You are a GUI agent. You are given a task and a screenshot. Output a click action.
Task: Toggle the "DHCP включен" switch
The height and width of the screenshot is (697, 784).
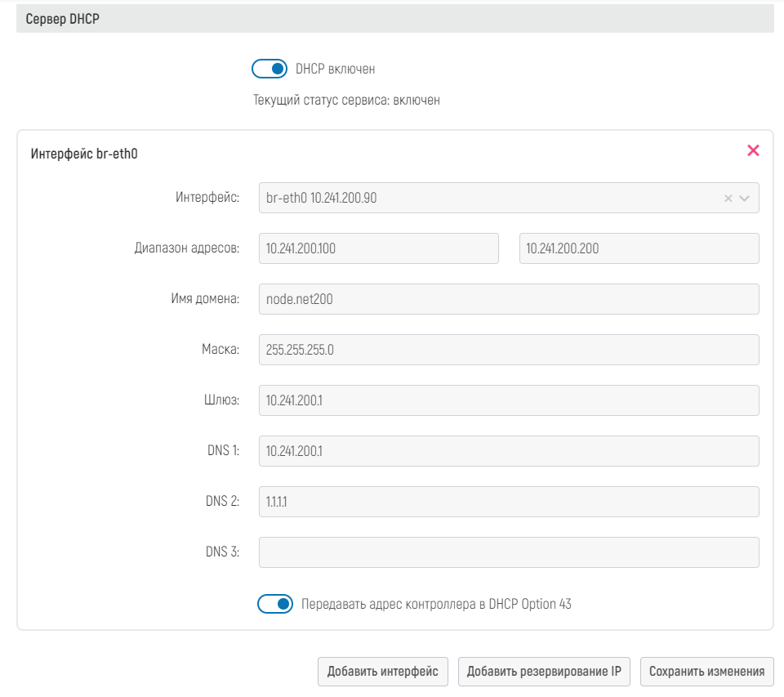tap(269, 69)
